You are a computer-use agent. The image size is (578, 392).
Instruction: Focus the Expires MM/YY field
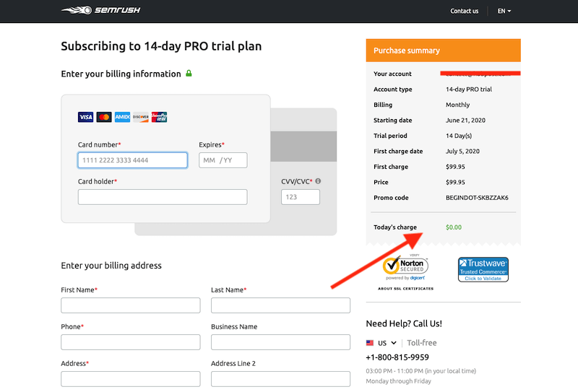pos(223,160)
